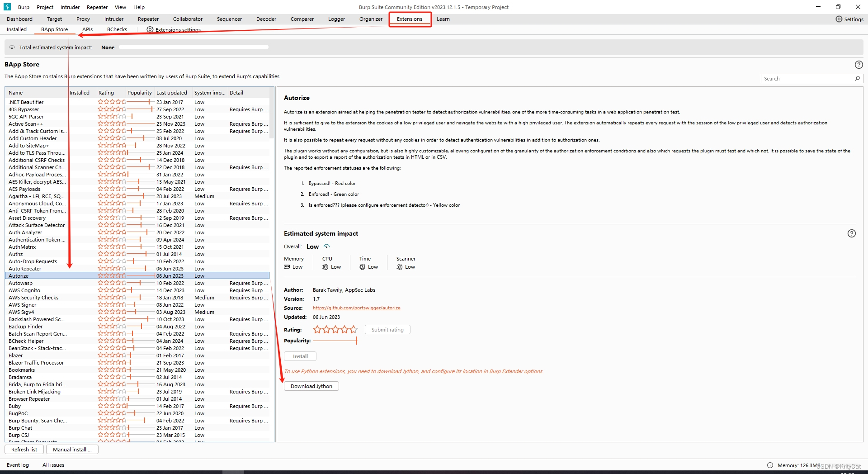
Task: Sort list by Last updated column
Action: click(x=174, y=93)
